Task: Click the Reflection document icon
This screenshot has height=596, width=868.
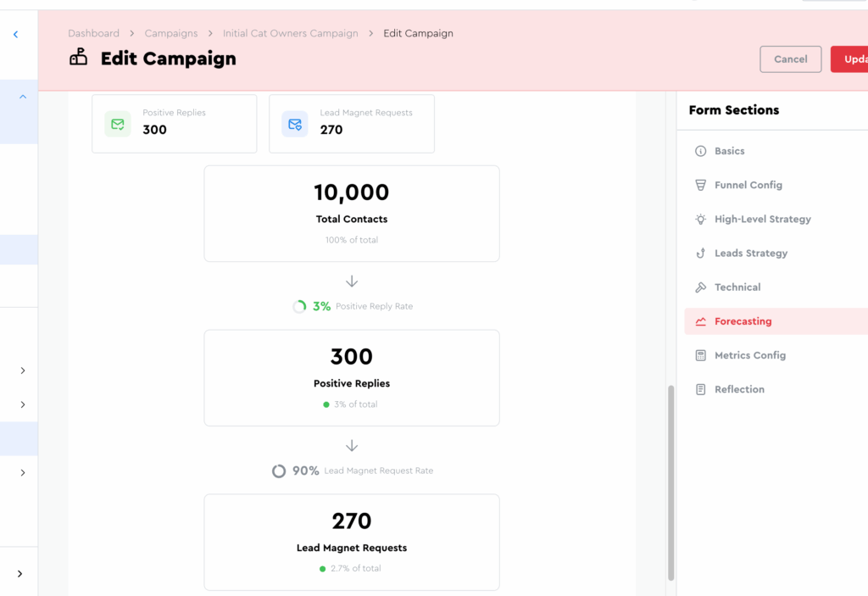Action: pyautogui.click(x=700, y=389)
